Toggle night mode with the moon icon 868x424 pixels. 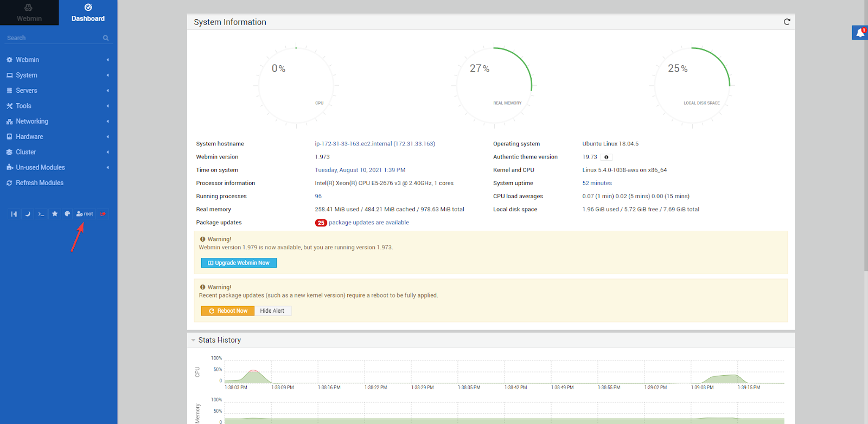28,214
